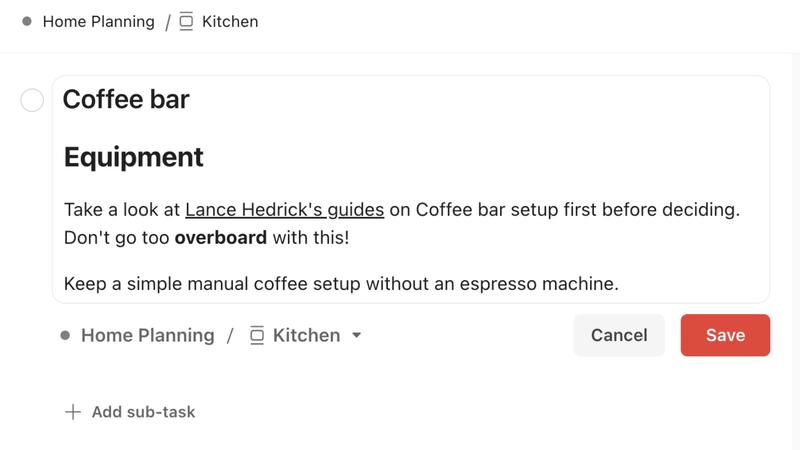Expand the Kitchen project selector arrow
The height and width of the screenshot is (450, 800).
tap(357, 335)
